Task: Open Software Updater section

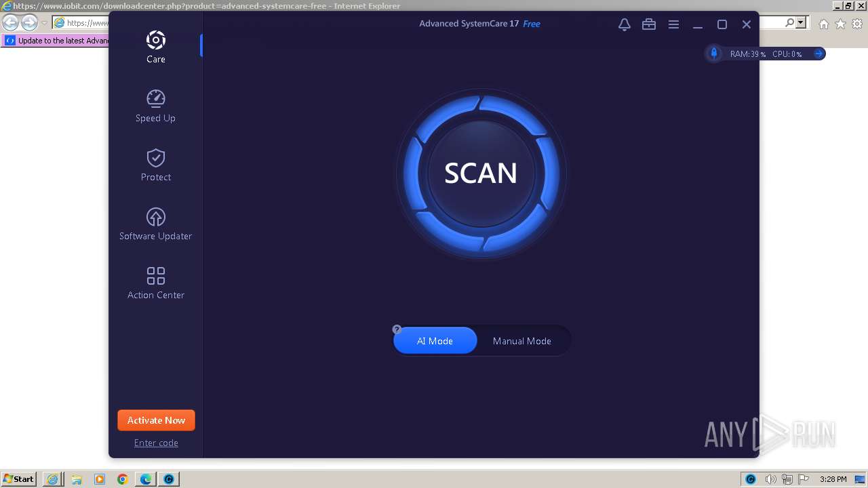Action: [x=156, y=224]
